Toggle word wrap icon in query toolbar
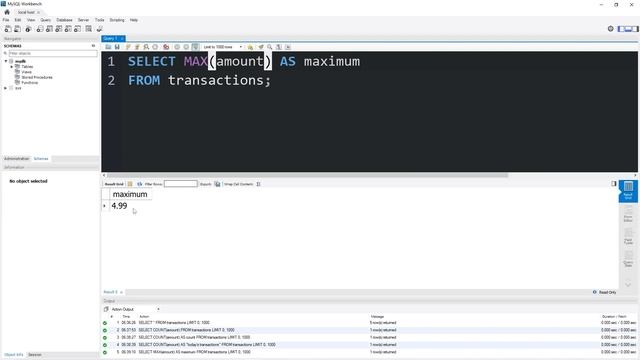This screenshot has height=360, width=640. pos(288,47)
